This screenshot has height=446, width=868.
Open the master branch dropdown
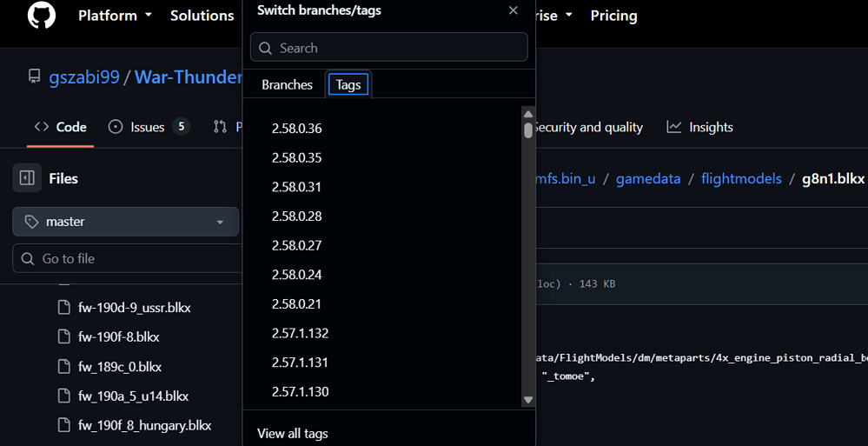tap(126, 222)
